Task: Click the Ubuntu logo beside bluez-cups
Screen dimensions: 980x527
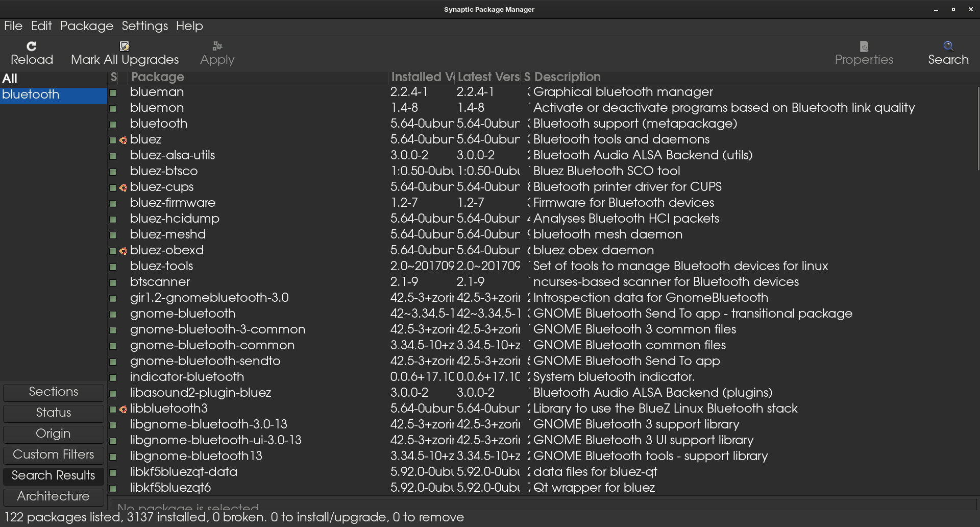Action: (123, 187)
